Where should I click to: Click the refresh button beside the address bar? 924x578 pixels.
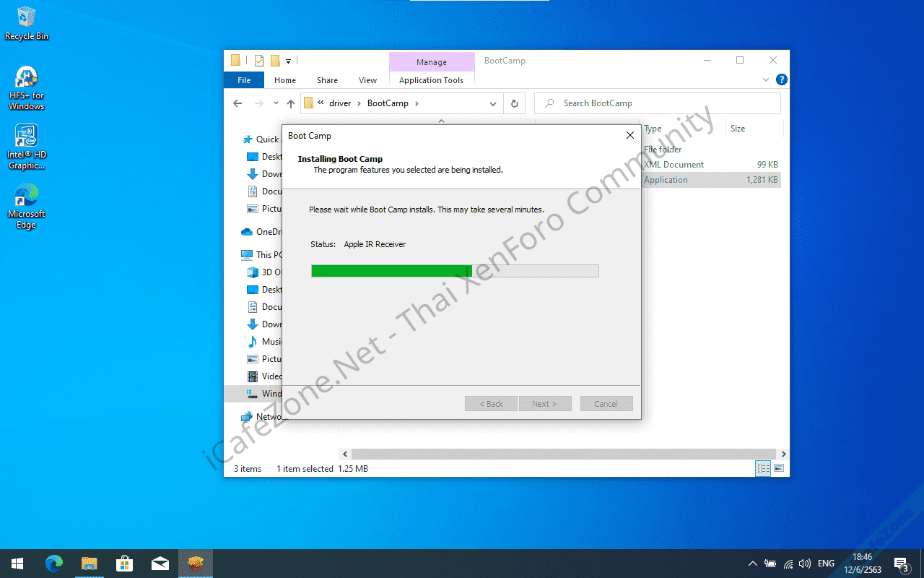514,103
